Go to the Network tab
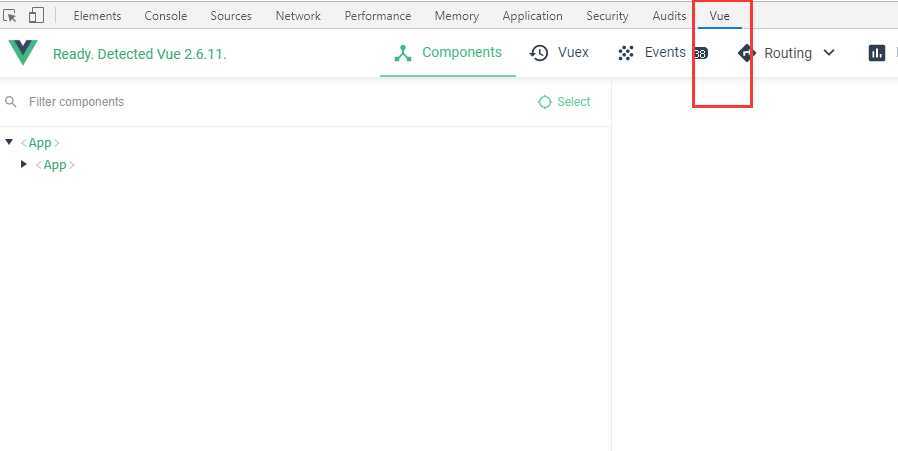898x451 pixels. [x=298, y=16]
